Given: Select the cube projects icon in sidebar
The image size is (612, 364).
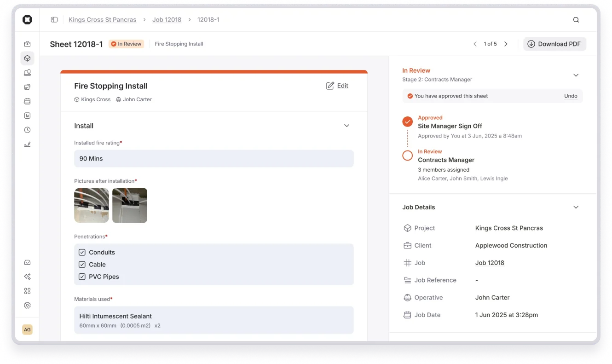Looking at the screenshot, I should coord(27,58).
